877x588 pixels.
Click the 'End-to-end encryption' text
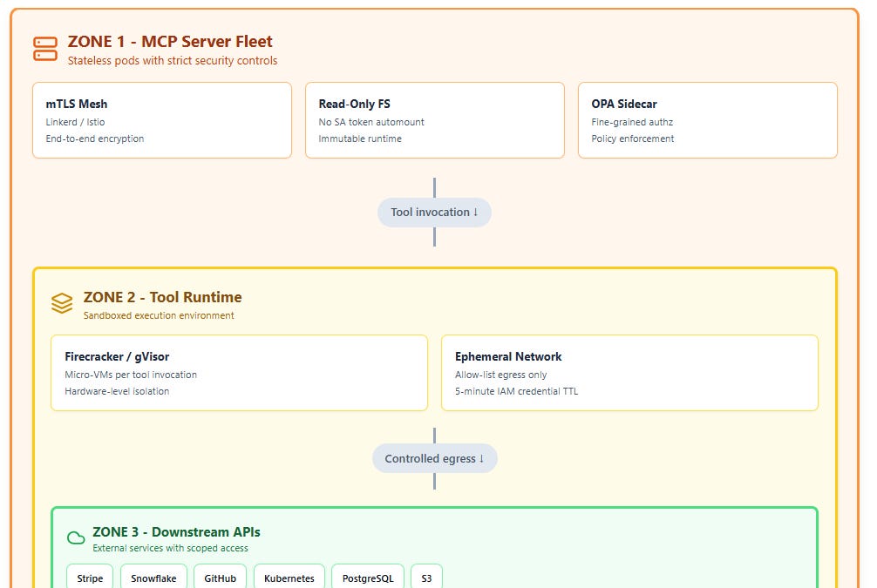click(x=95, y=139)
